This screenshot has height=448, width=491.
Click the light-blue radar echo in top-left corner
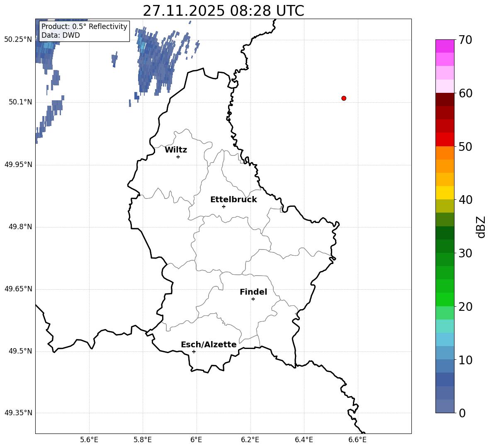48,46
